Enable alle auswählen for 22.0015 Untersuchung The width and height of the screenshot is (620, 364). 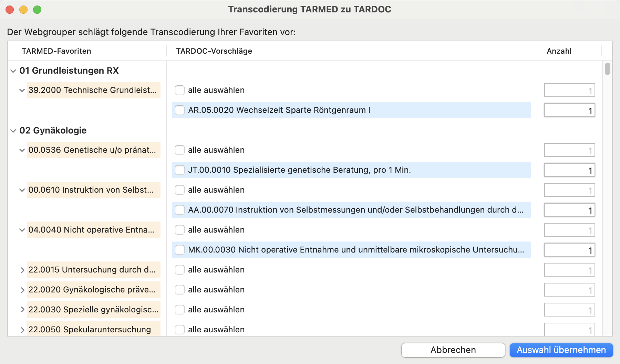pyautogui.click(x=179, y=270)
